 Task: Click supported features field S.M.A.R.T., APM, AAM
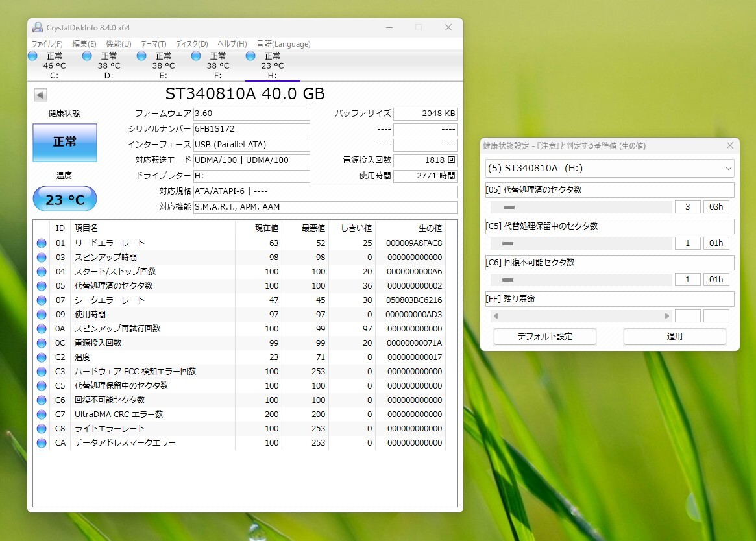(326, 208)
